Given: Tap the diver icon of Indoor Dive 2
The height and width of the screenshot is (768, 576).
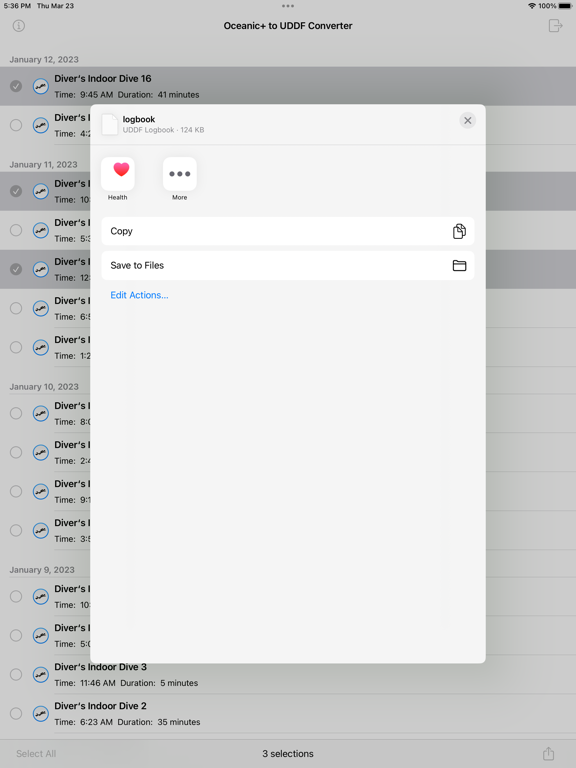Looking at the screenshot, I should click(41, 714).
